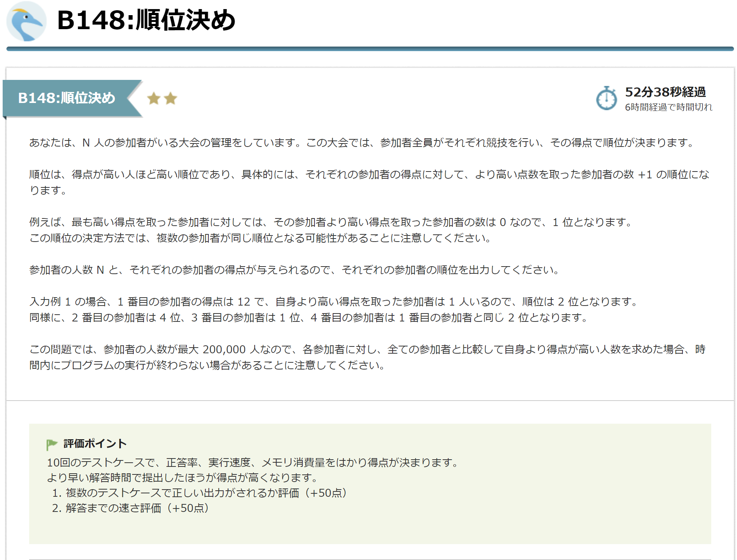
Task: Click the blue bird logo icon
Action: pyautogui.click(x=26, y=21)
